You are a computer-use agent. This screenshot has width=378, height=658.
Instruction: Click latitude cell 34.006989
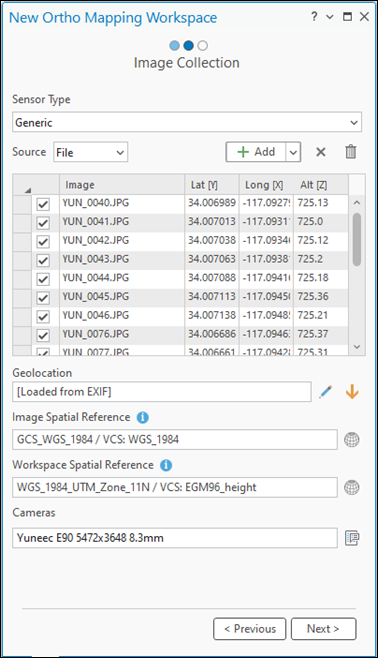pyautogui.click(x=212, y=204)
